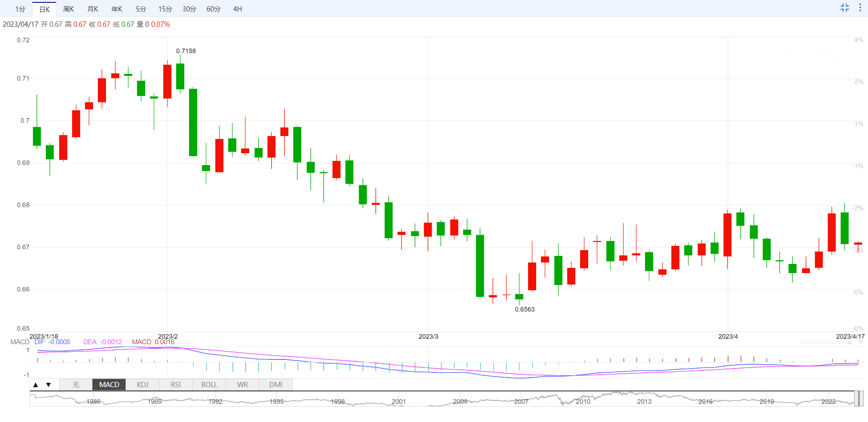Click the up triangle indicator arrow
868x422 pixels.
(x=36, y=385)
